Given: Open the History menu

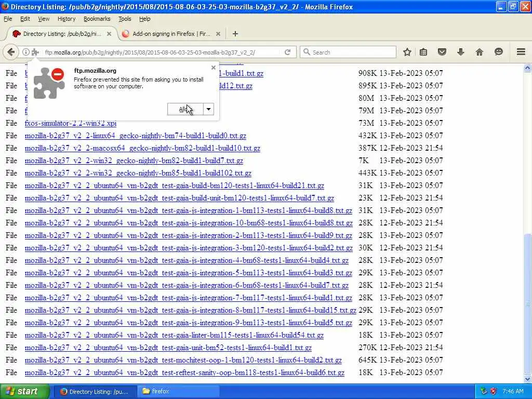Looking at the screenshot, I should (66, 19).
